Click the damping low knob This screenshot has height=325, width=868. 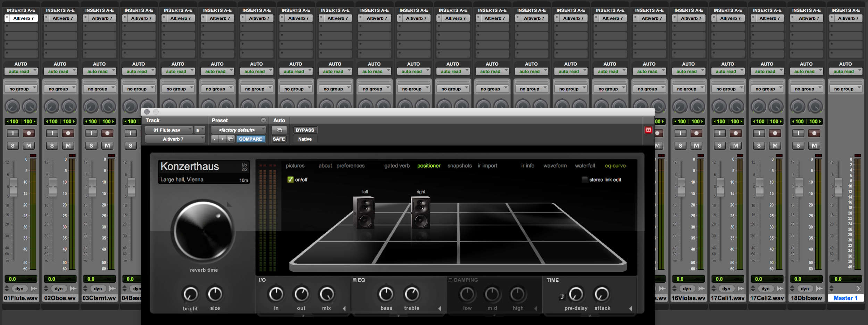467,294
